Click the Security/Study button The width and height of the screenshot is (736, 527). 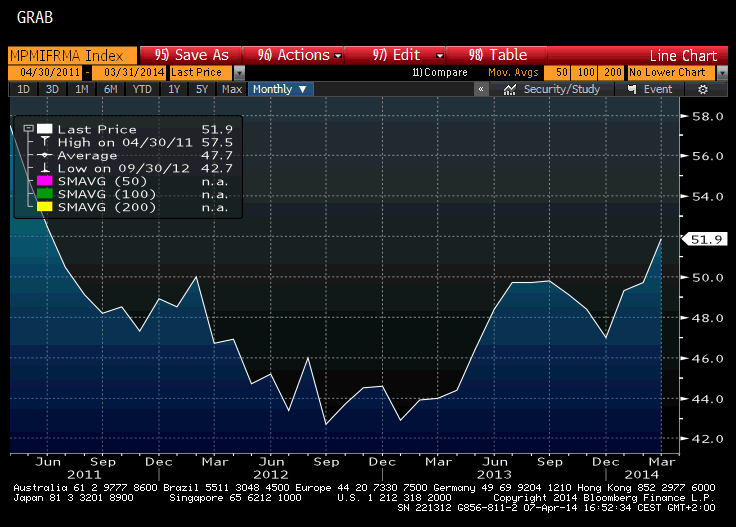coord(552,89)
